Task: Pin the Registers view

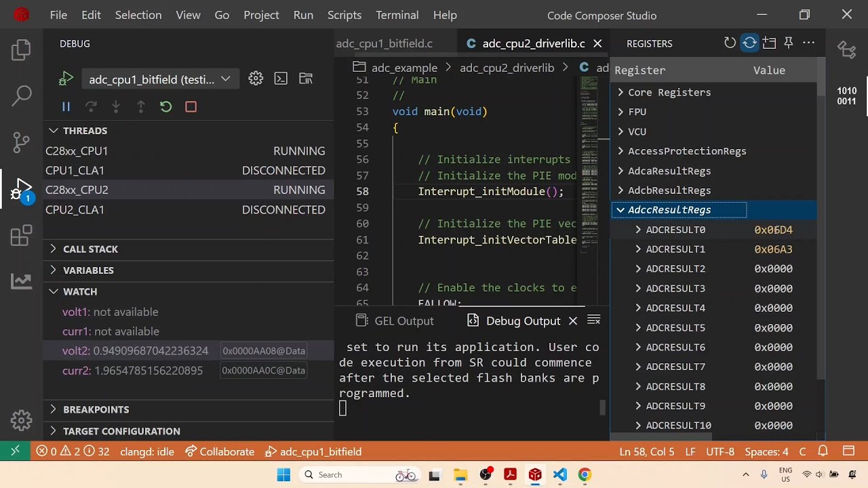Action: (x=789, y=43)
